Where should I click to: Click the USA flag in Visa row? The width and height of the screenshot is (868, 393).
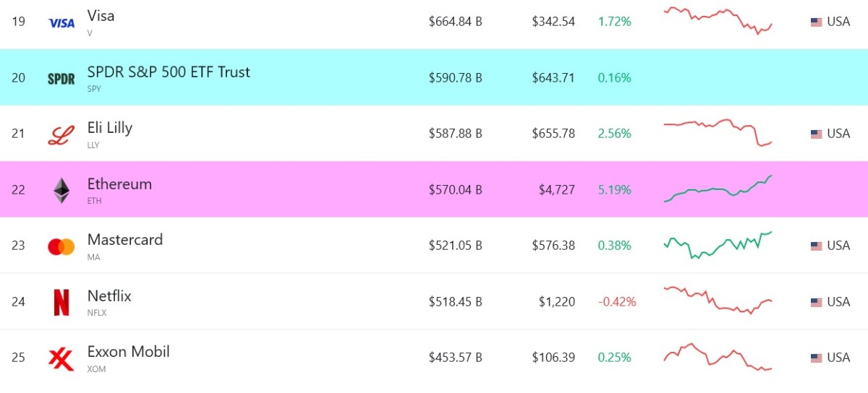tap(816, 22)
